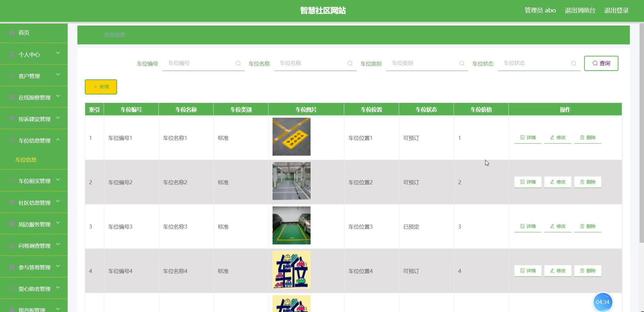The height and width of the screenshot is (312, 644).
Task: Expand the 社区信息管理 menu chevron
Action: coord(58,202)
